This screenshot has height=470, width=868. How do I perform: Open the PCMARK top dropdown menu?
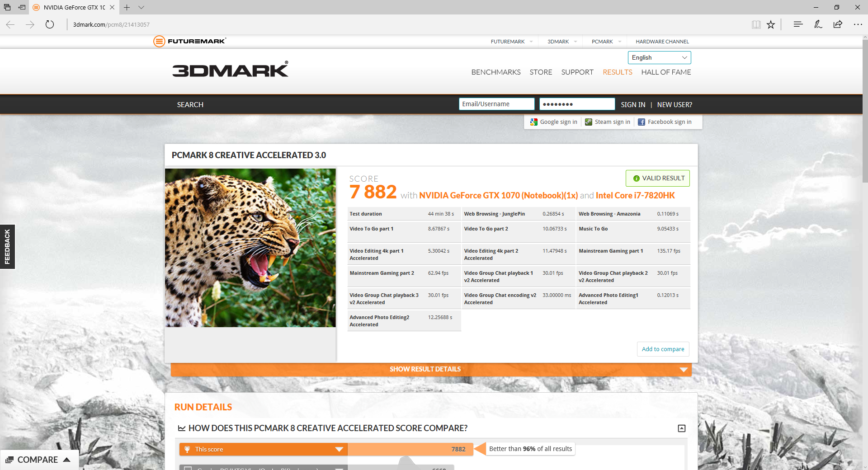pos(607,42)
